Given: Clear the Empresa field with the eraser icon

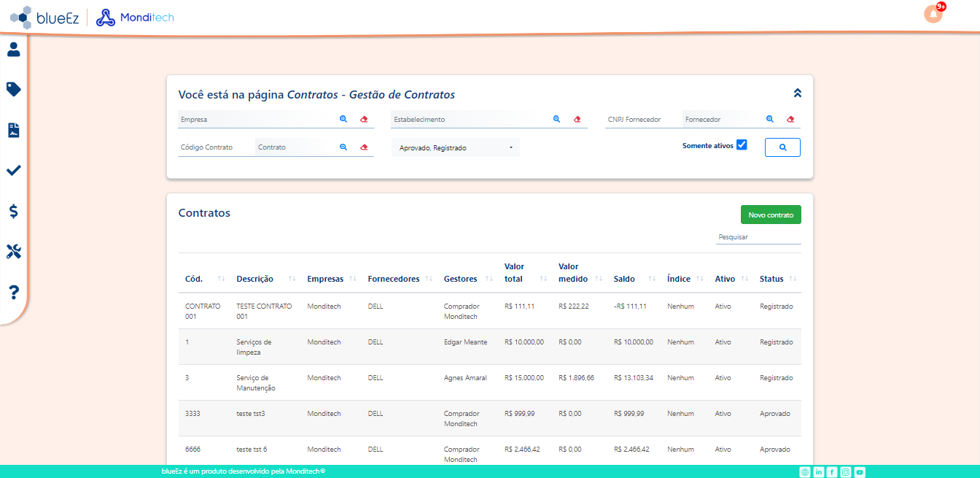Looking at the screenshot, I should click(x=364, y=119).
